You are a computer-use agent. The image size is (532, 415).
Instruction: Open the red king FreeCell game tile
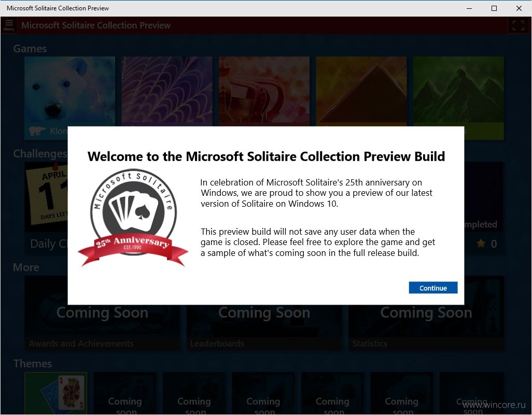click(264, 91)
